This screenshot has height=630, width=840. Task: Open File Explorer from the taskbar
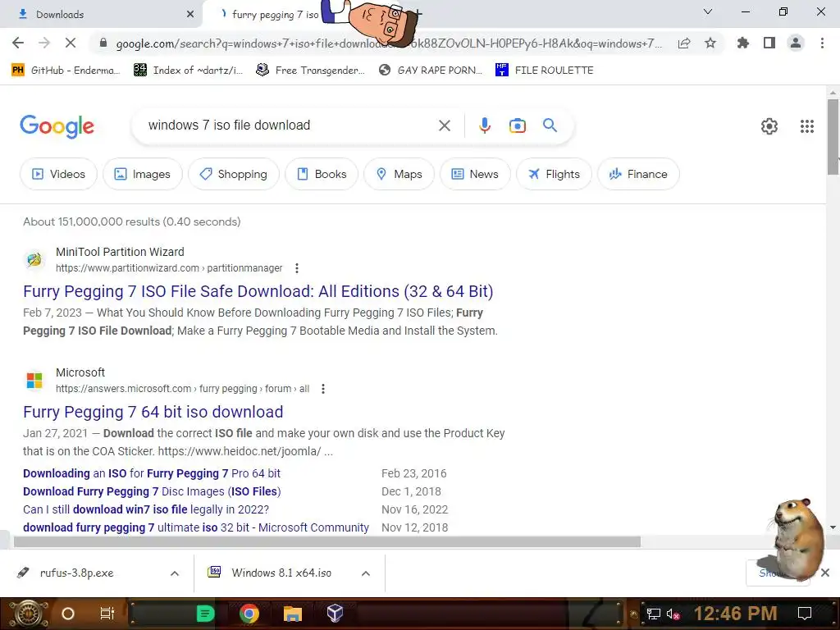[292, 613]
